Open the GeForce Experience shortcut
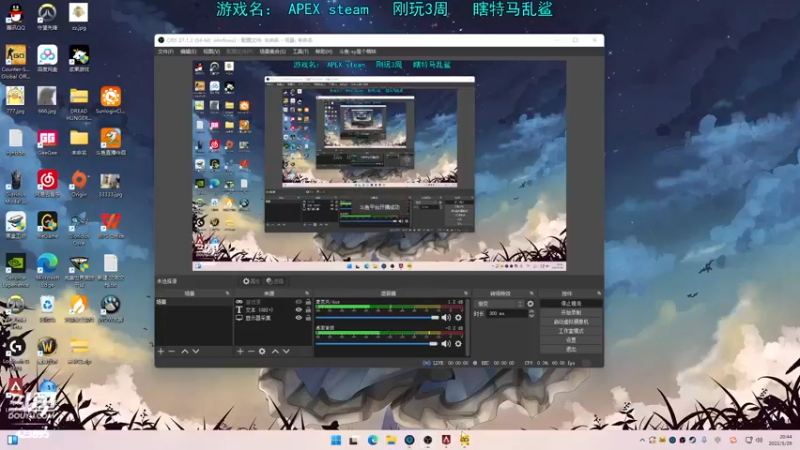Screen dimensions: 800x450 pos(15,271)
